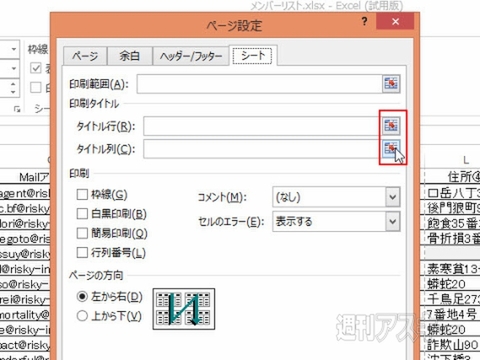Viewport: 480px width, 360px height.
Task: Select 上から下(V) page order
Action: (82, 316)
